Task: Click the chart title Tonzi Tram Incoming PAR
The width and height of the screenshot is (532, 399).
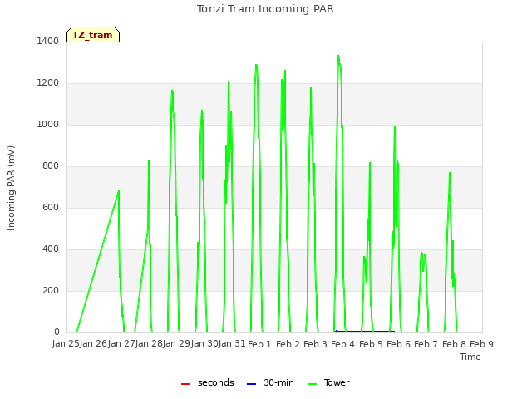Action: (x=266, y=9)
